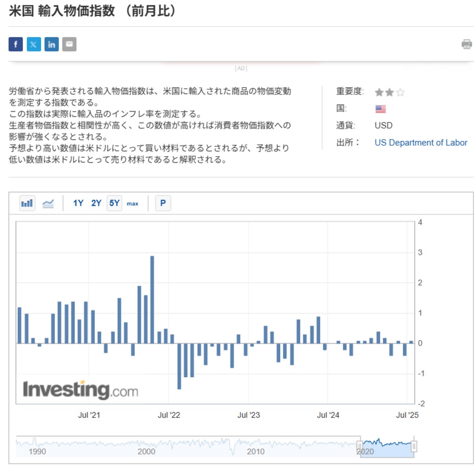476x468 pixels.
Task: Click the 2000 area of the overview timeline
Action: [x=146, y=452]
